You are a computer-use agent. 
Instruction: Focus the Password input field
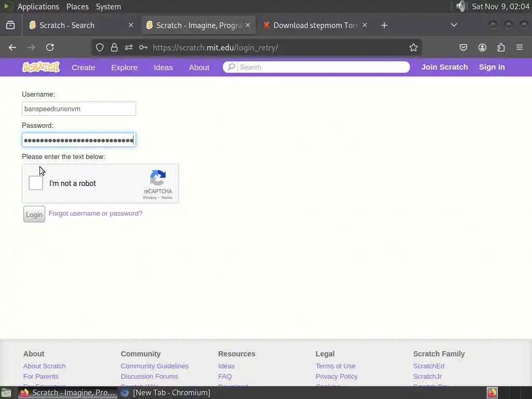pyautogui.click(x=79, y=140)
